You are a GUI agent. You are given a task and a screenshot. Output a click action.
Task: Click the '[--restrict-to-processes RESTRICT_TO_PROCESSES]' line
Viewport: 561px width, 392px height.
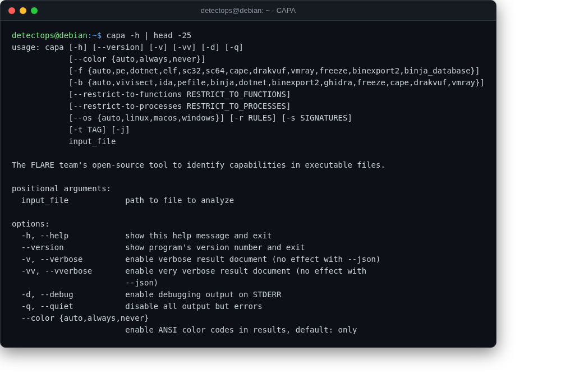tap(180, 106)
